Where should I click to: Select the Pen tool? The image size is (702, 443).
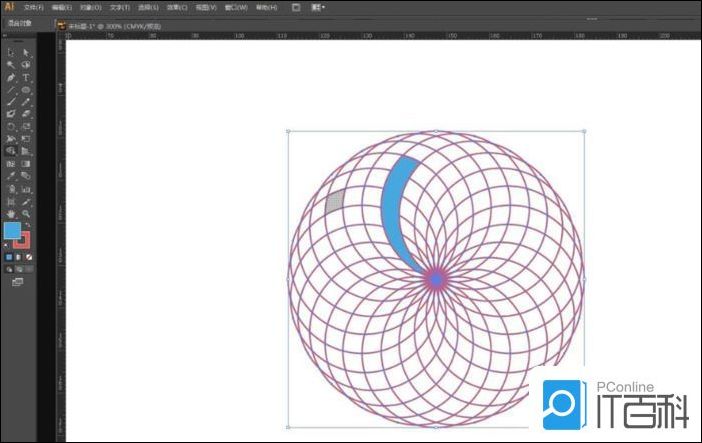click(11, 77)
